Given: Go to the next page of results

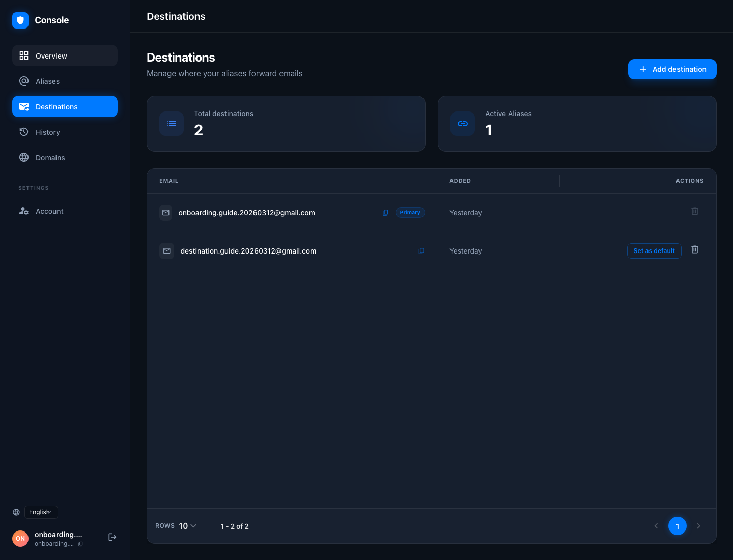Looking at the screenshot, I should tap(698, 526).
